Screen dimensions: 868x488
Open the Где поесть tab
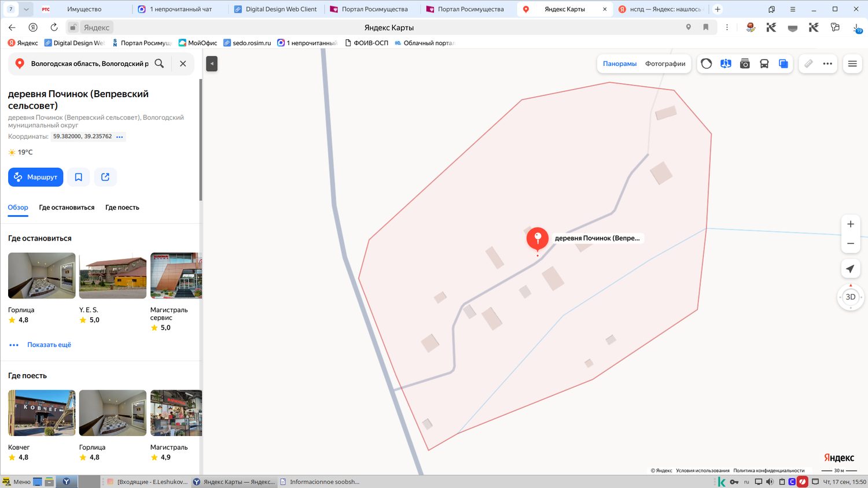click(122, 208)
